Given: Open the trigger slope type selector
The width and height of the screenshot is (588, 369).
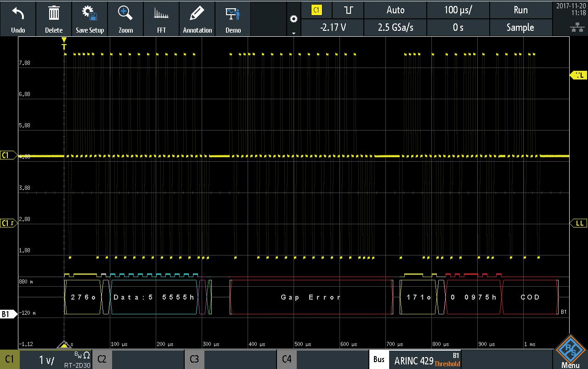Looking at the screenshot, I should click(x=348, y=10).
